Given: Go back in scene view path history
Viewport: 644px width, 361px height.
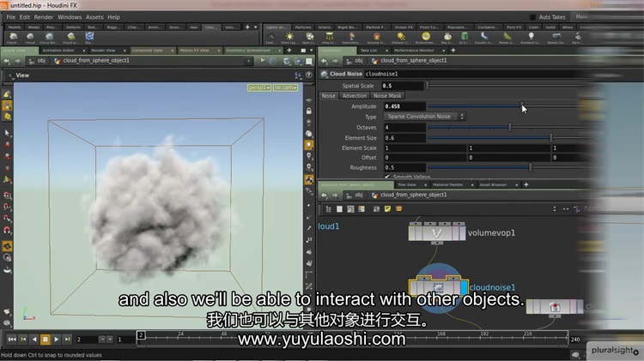Looking at the screenshot, I should pos(7,61).
